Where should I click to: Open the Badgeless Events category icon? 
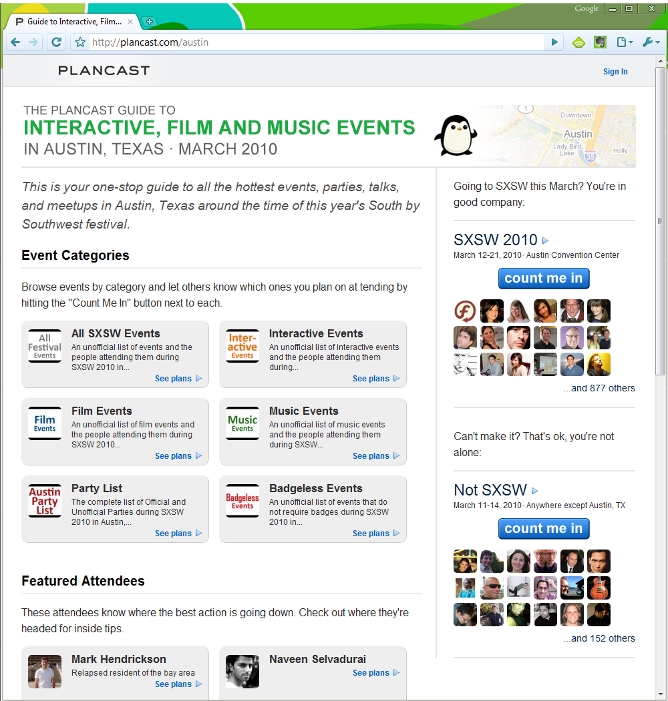point(242,501)
